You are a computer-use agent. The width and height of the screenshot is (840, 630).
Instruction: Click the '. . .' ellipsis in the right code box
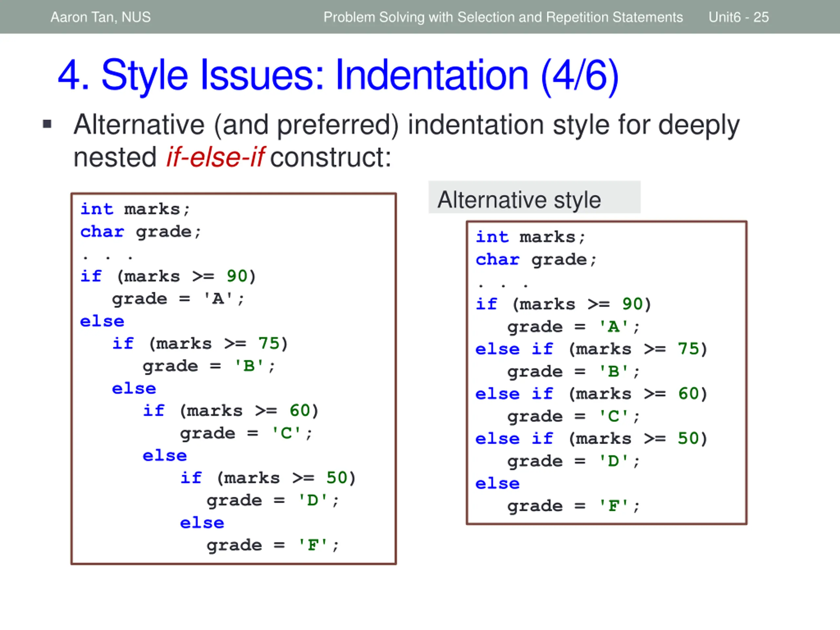pyautogui.click(x=503, y=285)
